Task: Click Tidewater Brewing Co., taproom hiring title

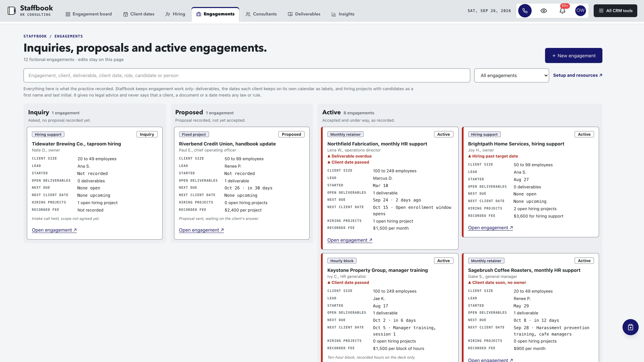Action: pyautogui.click(x=76, y=144)
